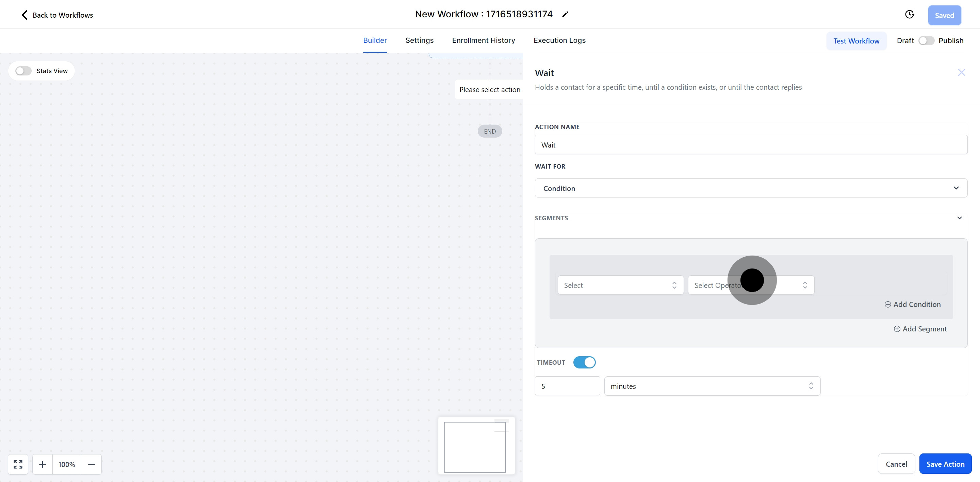This screenshot has height=482, width=980.
Task: Open the minutes unit dropdown
Action: [712, 386]
